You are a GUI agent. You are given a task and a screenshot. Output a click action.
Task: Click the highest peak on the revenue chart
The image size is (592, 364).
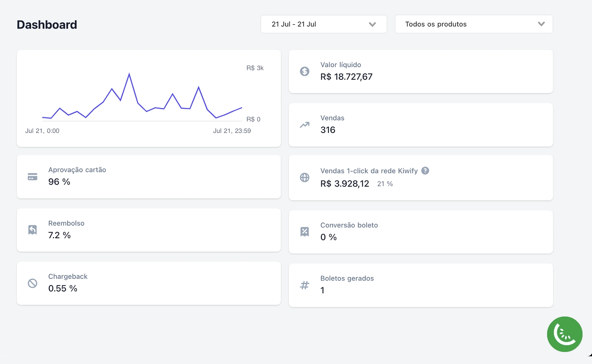(129, 74)
